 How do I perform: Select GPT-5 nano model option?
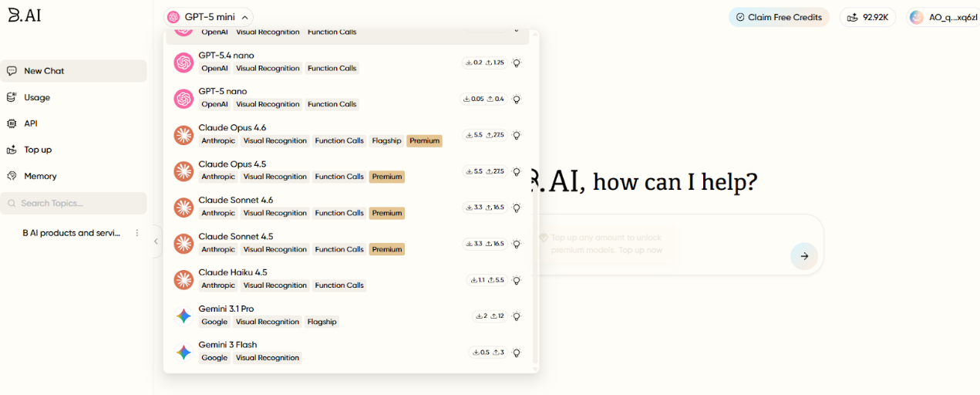point(223,92)
